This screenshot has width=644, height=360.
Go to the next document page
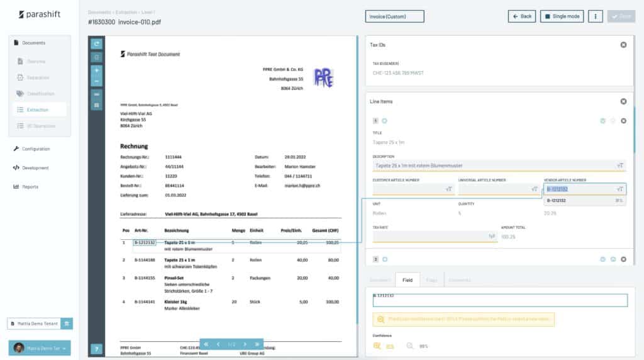coord(245,344)
